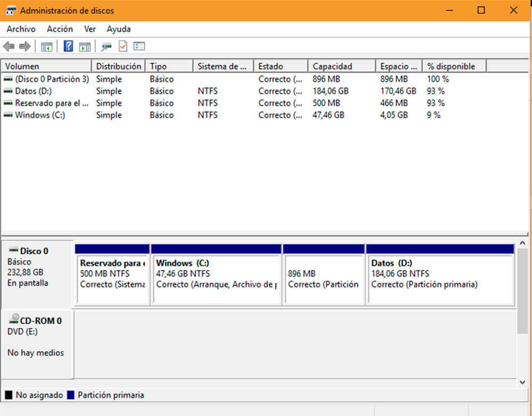
Task: Toggle the Show/Hide console tree icon
Action: pos(46,46)
